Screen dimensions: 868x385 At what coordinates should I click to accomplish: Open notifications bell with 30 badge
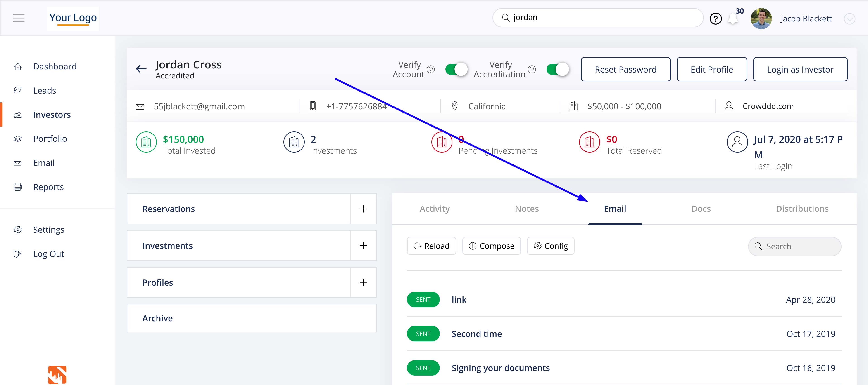click(733, 19)
